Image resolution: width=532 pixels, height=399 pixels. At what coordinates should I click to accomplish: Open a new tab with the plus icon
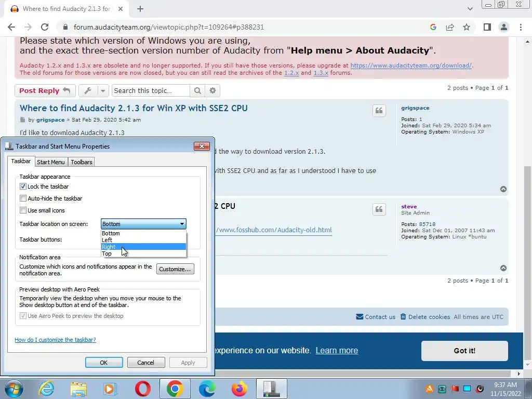coord(140,9)
